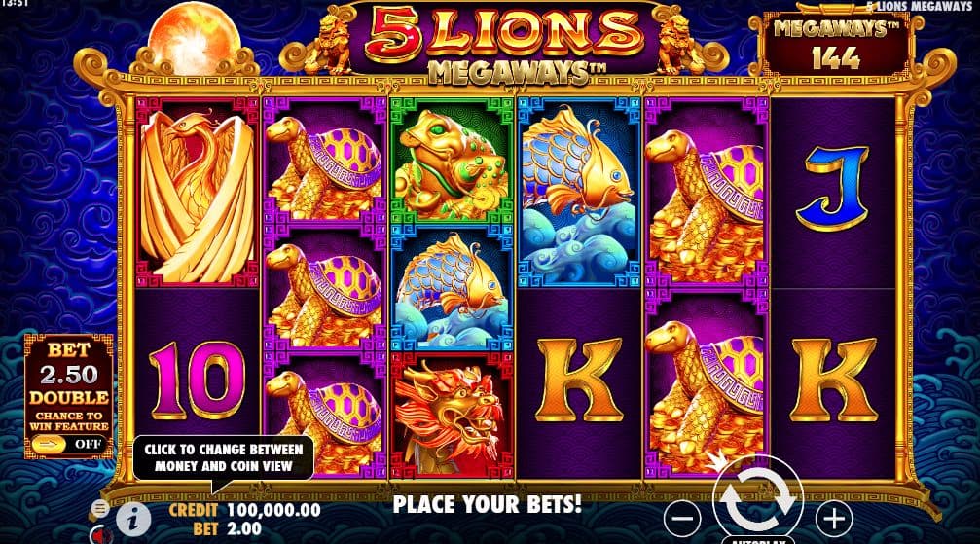Click the credit amount 100,000.00
The width and height of the screenshot is (980, 544).
click(273, 510)
